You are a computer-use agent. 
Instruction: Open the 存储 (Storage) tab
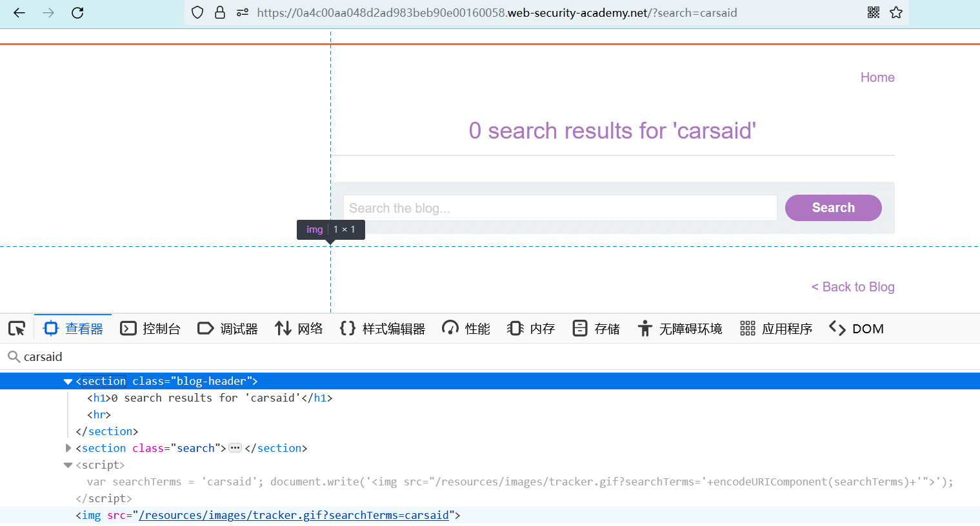[x=596, y=329]
